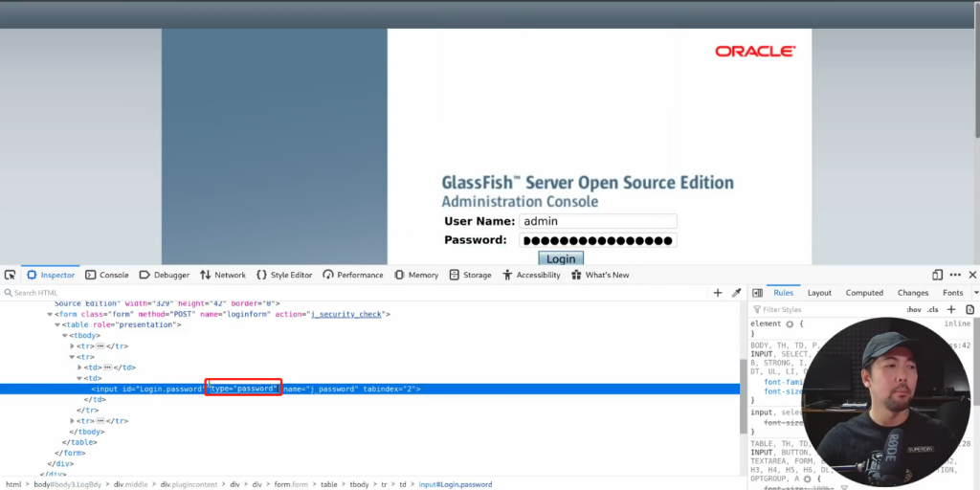
Task: Select table breadcrumb
Action: 329,484
